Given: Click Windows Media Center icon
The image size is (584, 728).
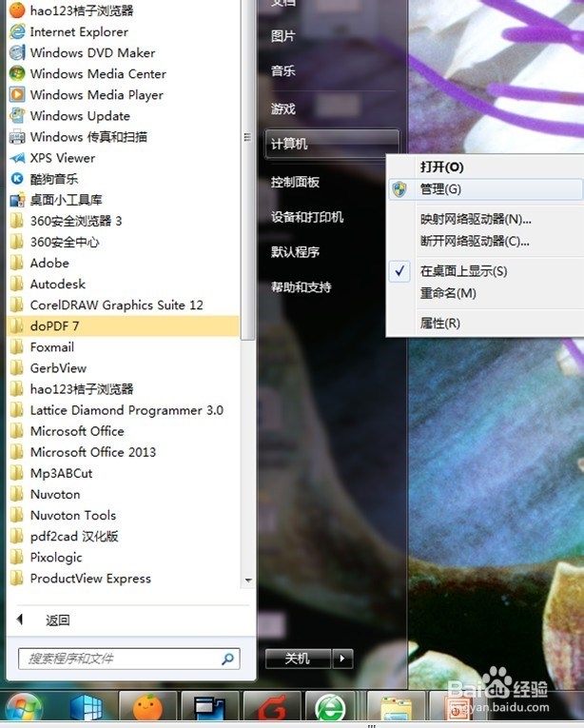Looking at the screenshot, I should point(17,73).
